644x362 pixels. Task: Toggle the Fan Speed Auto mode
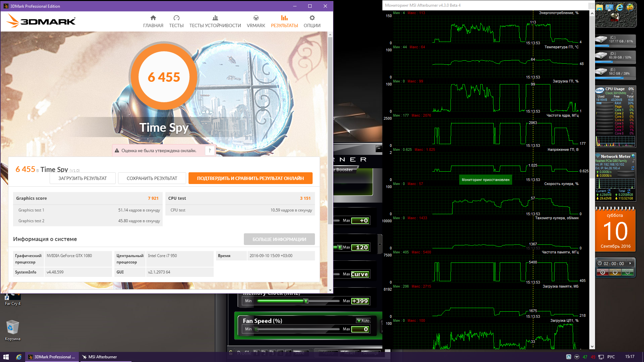(363, 321)
